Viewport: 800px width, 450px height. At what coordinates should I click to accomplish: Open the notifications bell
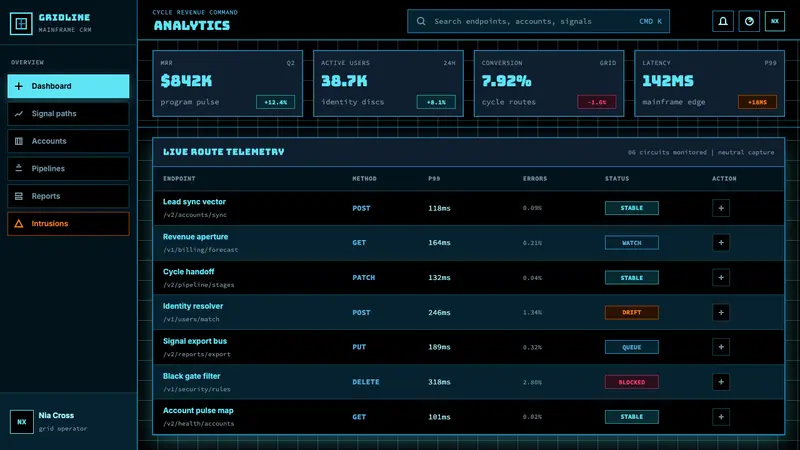[x=723, y=21]
